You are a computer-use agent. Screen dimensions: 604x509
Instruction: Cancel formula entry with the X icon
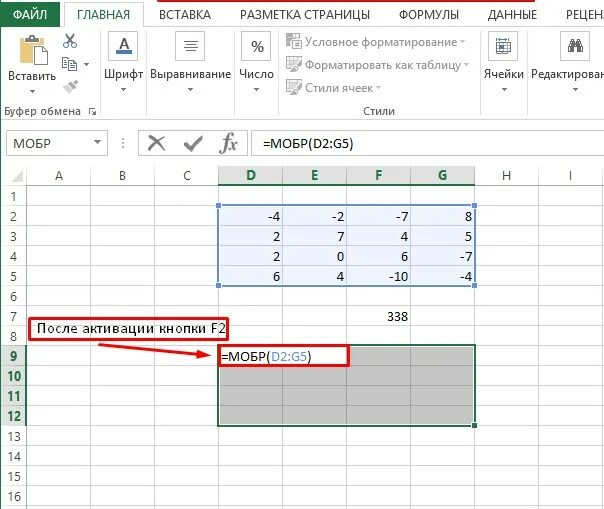(x=156, y=143)
